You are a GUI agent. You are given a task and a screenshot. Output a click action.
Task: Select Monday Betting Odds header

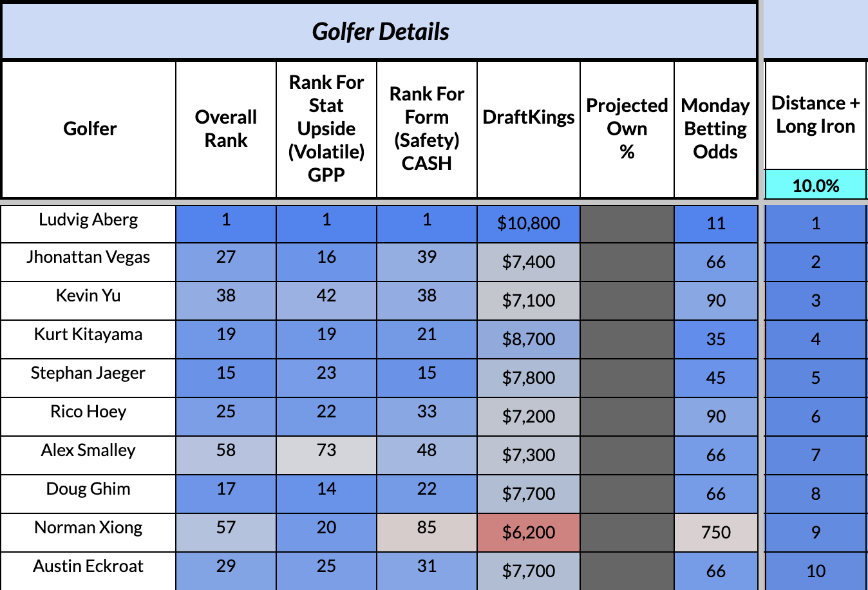[715, 129]
